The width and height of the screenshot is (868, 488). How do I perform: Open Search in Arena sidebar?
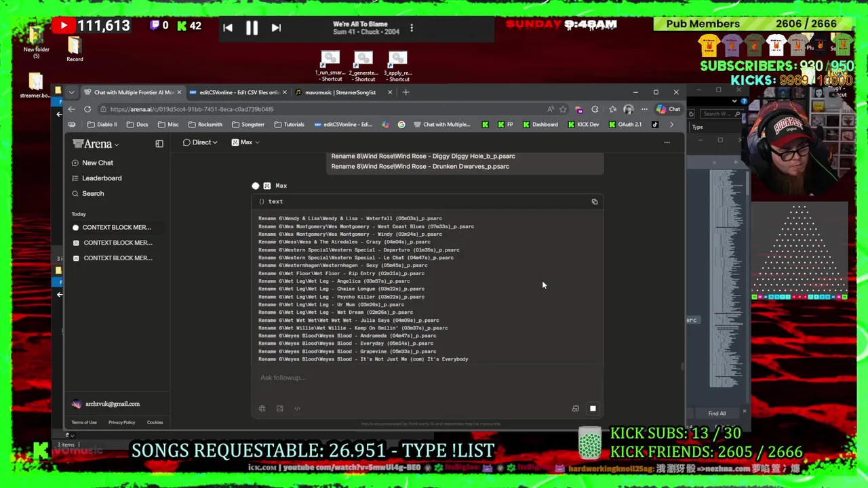point(93,194)
